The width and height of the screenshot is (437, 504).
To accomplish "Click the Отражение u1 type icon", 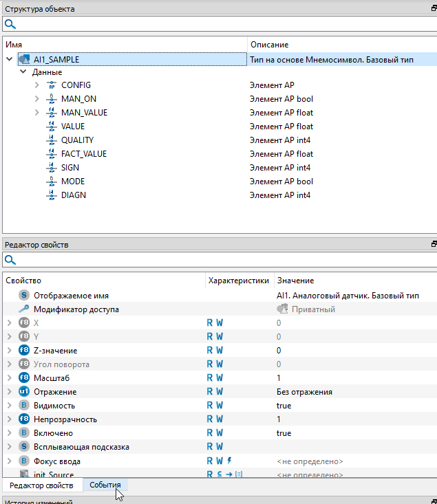I will point(23,392).
